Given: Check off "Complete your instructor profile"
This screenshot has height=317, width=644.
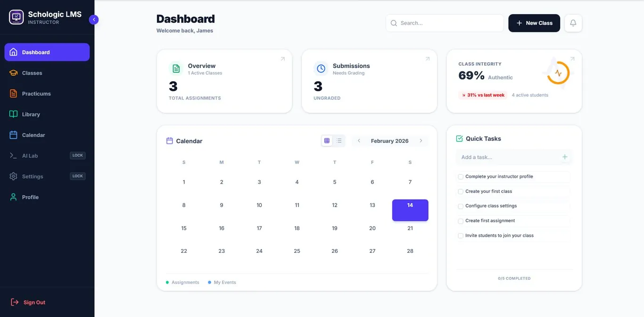Looking at the screenshot, I should [460, 176].
